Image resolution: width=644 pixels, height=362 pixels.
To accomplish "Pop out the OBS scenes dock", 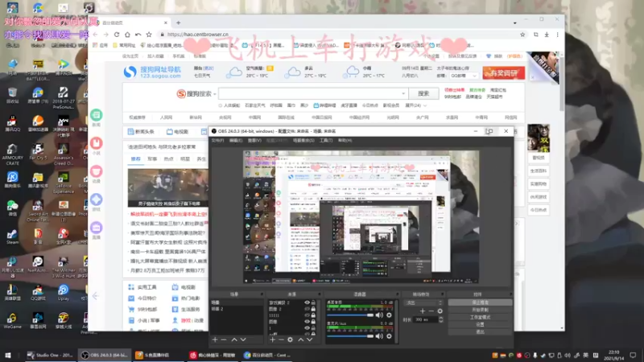I will point(262,294).
